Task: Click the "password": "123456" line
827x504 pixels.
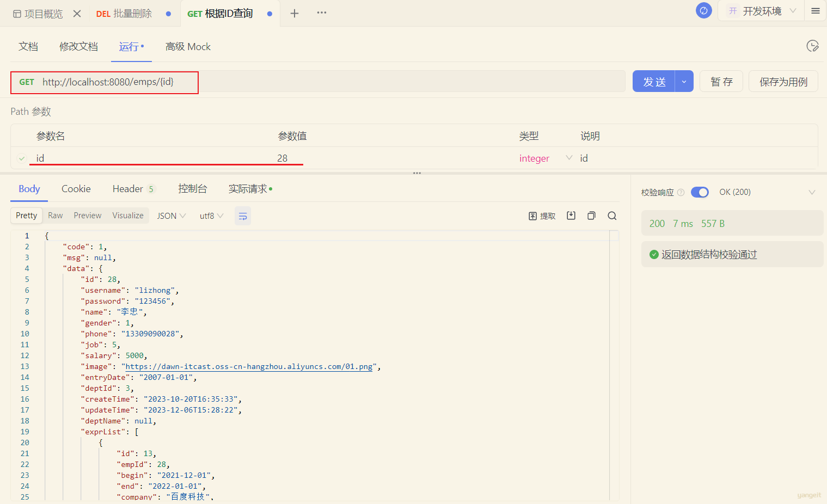Action: click(127, 302)
